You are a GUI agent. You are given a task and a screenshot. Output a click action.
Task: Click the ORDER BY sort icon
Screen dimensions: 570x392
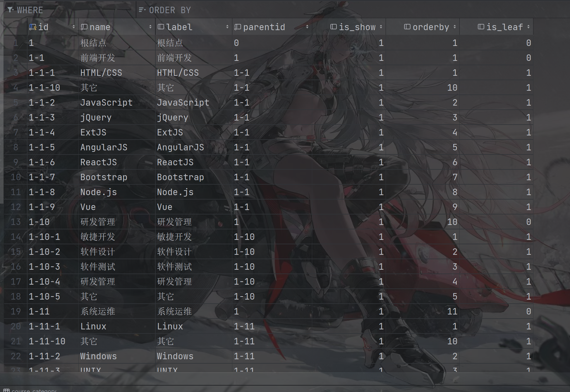142,10
